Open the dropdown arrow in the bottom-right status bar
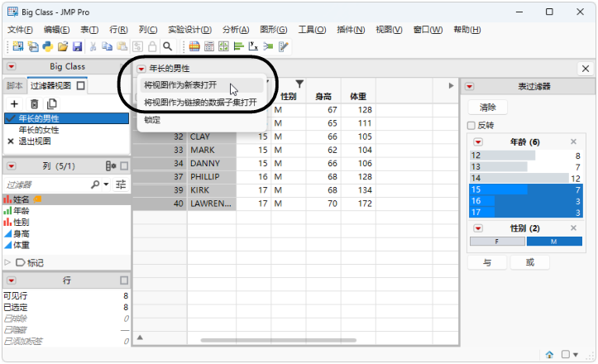 click(576, 354)
